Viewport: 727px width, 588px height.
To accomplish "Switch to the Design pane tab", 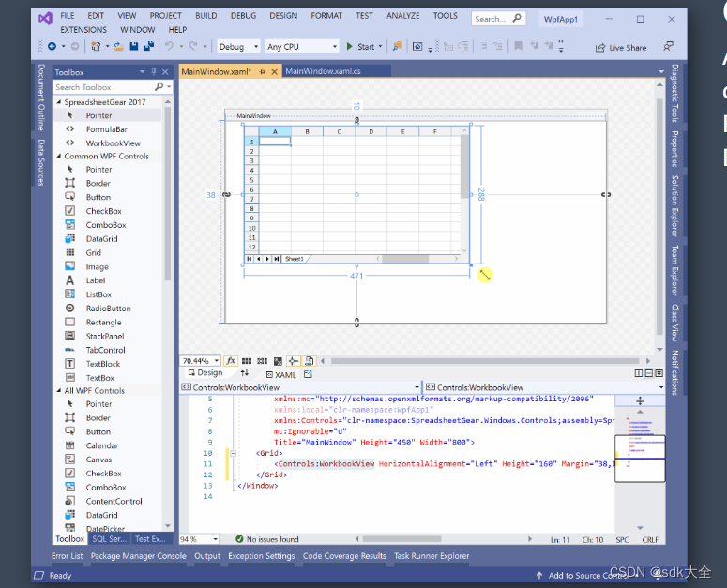I will (205, 372).
